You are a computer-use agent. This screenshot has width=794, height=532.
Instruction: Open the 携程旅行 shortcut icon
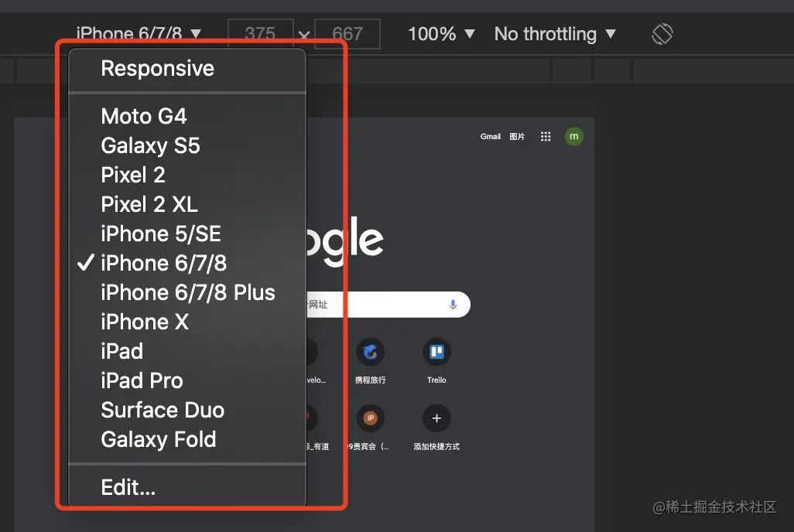coord(370,352)
